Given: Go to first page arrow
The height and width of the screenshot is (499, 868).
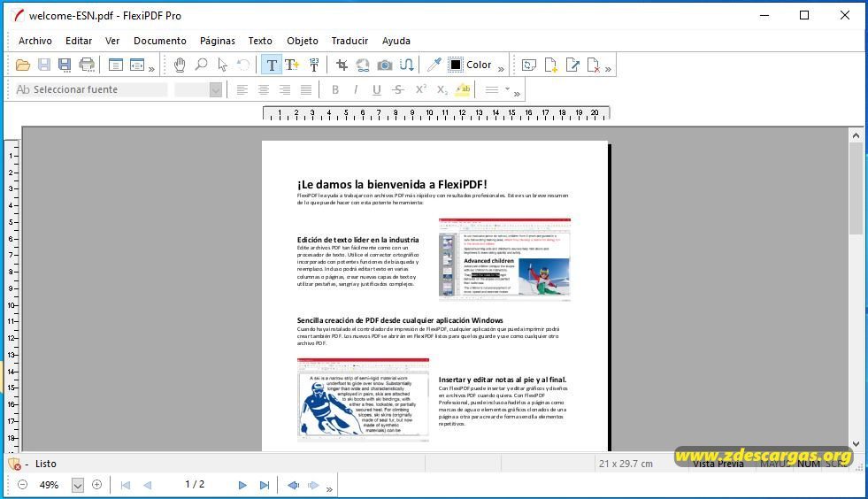Looking at the screenshot, I should point(126,485).
